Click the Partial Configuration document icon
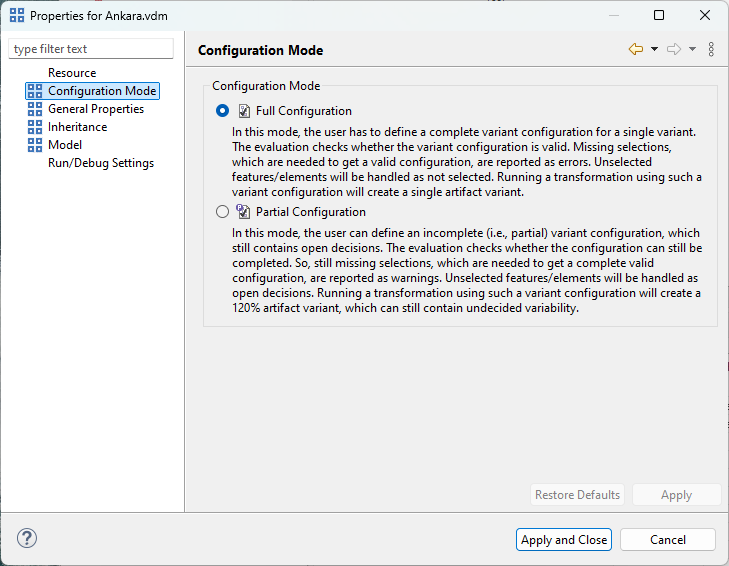The height and width of the screenshot is (566, 729). [x=244, y=212]
